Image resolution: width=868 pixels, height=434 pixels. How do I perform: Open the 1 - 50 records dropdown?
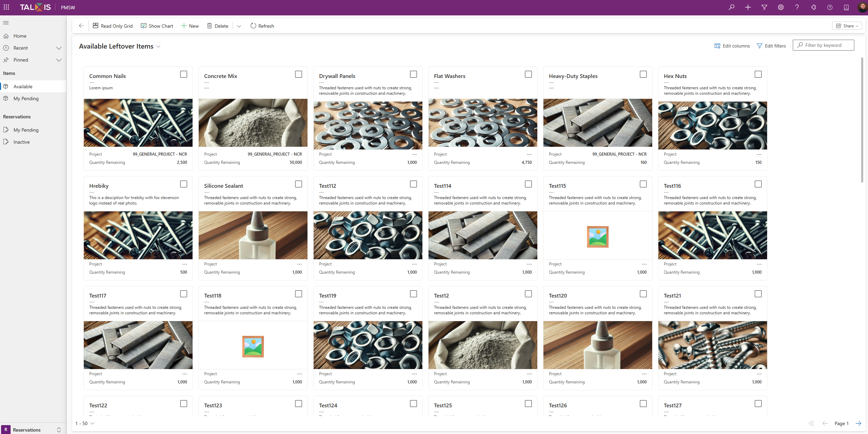click(x=85, y=423)
